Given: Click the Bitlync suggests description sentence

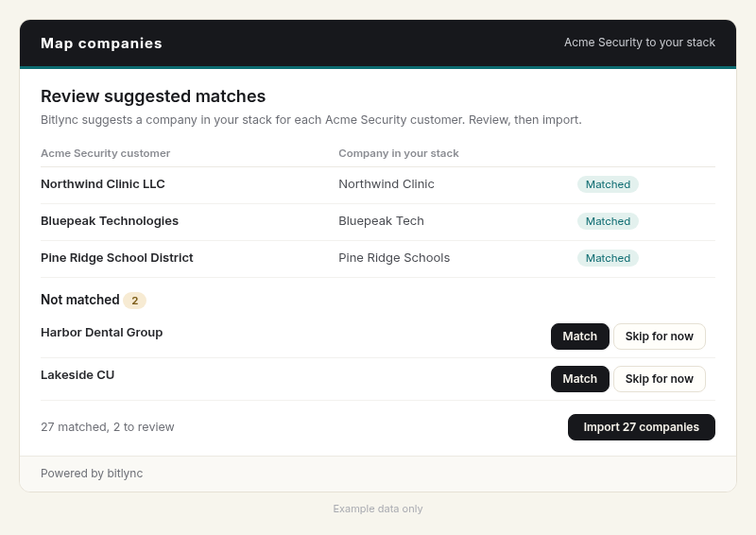Looking at the screenshot, I should coord(311,120).
